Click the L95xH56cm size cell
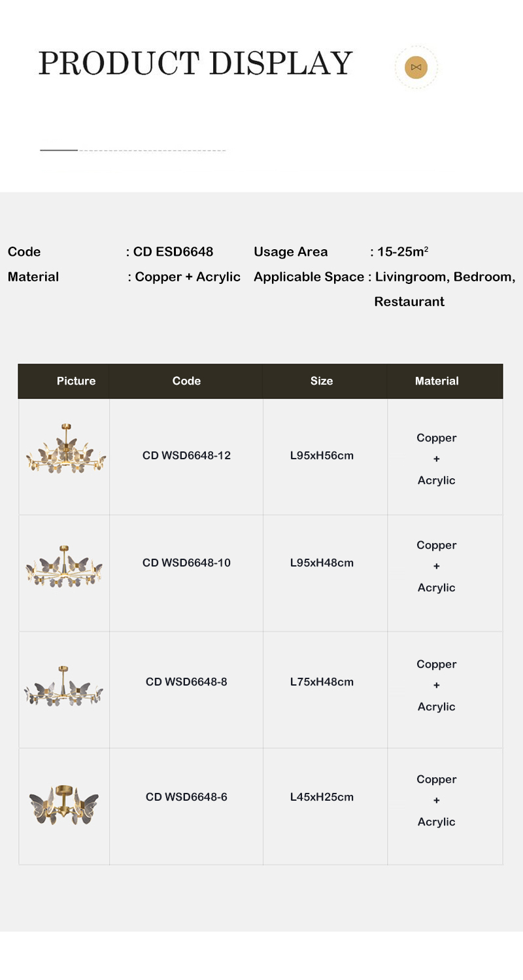This screenshot has height=980, width=523. [322, 455]
